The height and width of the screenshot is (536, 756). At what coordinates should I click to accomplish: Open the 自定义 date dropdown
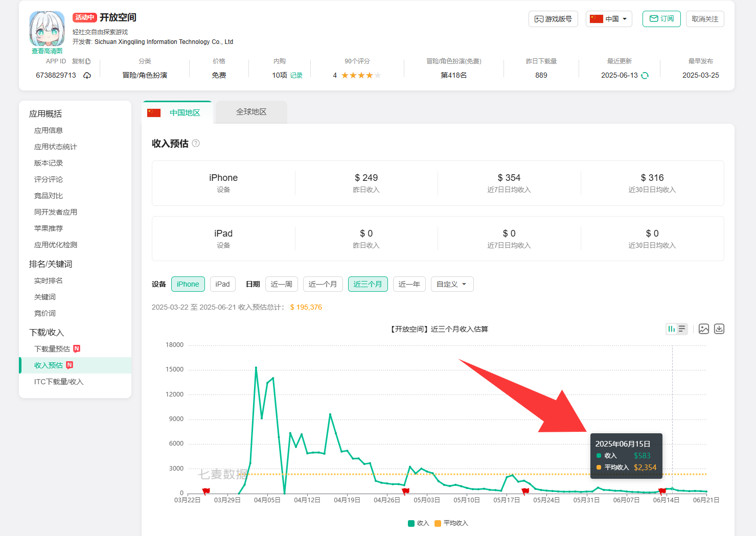coord(452,284)
